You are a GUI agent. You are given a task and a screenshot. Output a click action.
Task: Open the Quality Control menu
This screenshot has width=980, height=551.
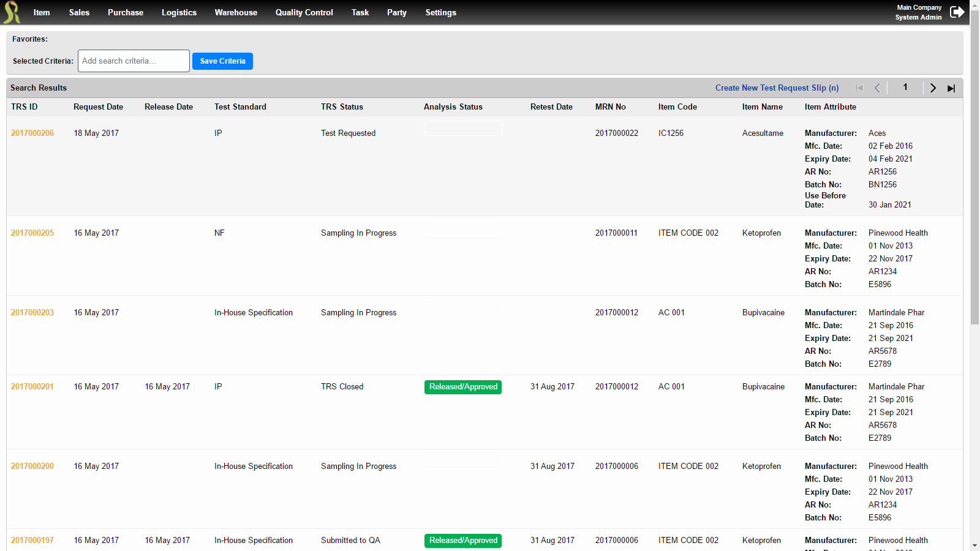pos(304,12)
